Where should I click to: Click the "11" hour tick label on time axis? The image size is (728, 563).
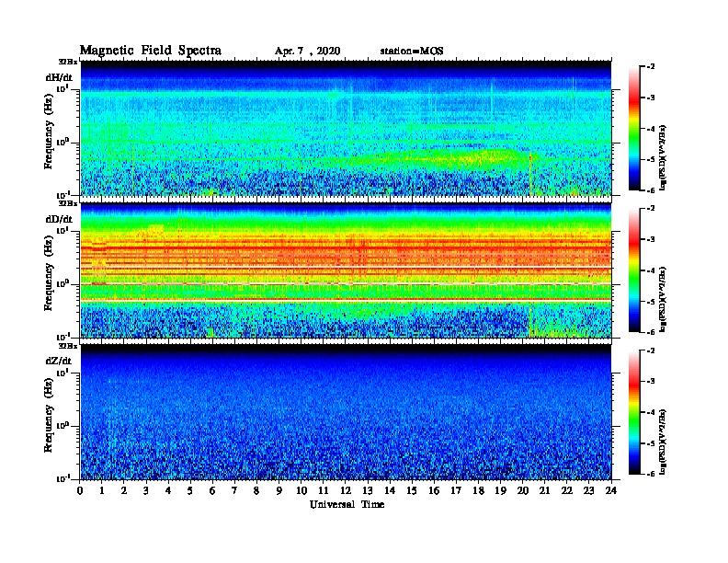(x=324, y=490)
